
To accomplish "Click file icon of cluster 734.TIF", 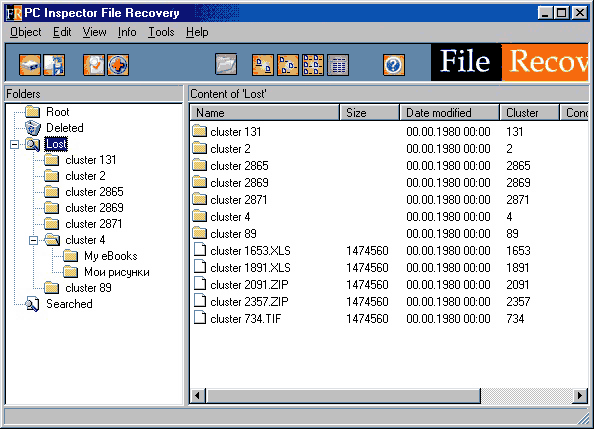I will point(200,318).
